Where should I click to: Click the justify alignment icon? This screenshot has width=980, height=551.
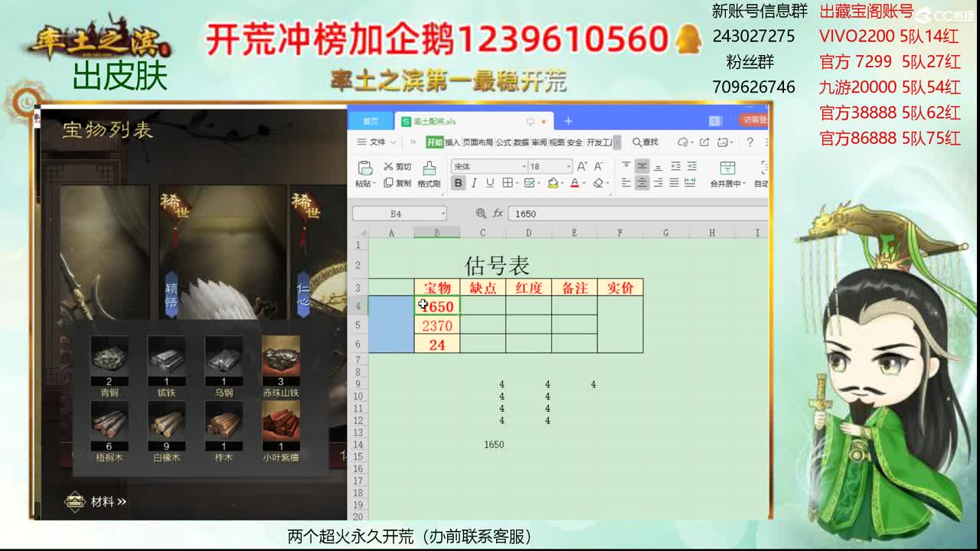tap(674, 183)
